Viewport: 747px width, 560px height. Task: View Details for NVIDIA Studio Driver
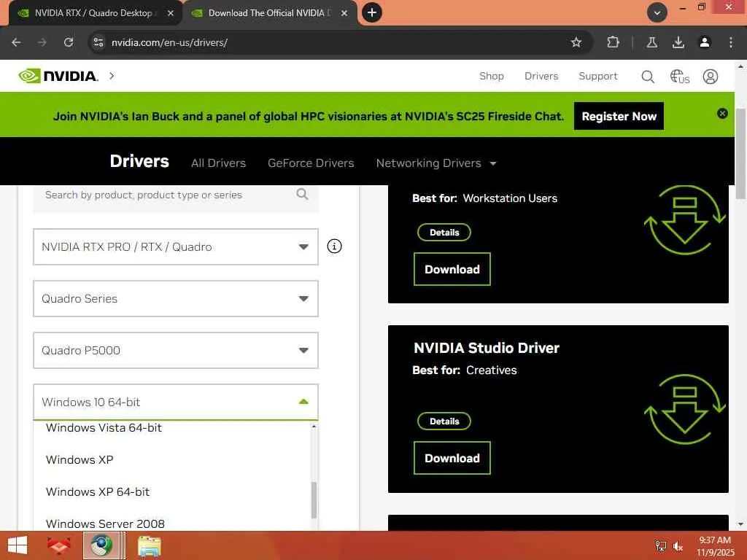[444, 421]
